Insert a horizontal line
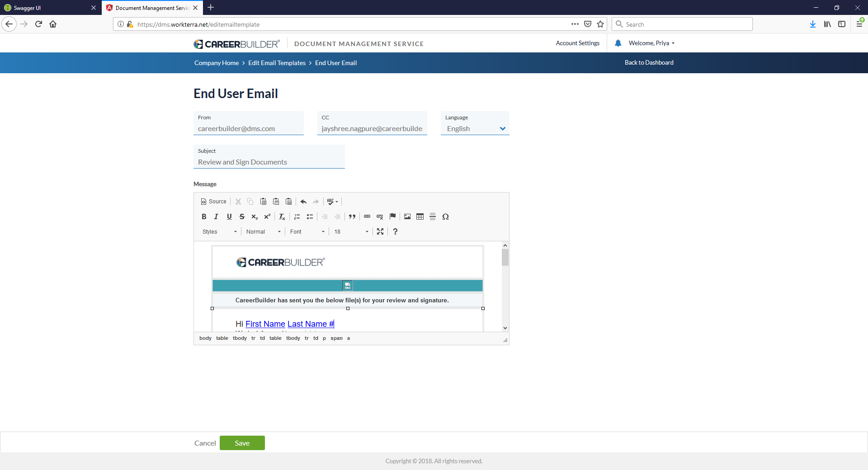This screenshot has width=868, height=470. pyautogui.click(x=433, y=216)
